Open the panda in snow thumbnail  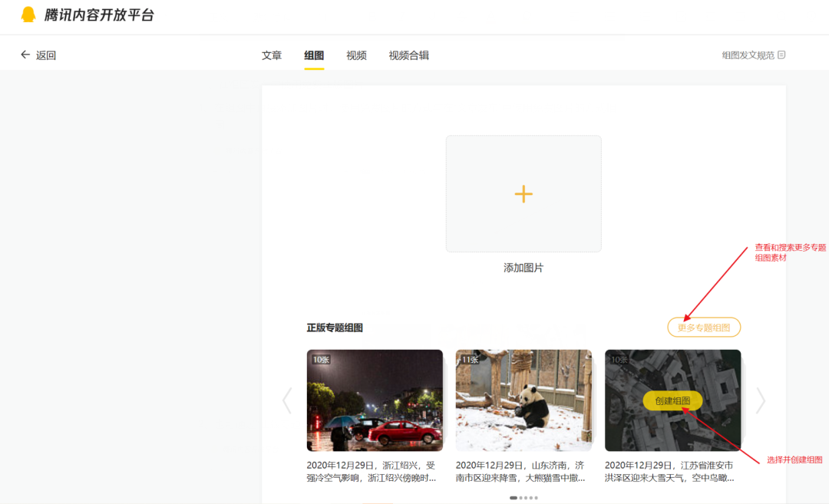pyautogui.click(x=524, y=400)
